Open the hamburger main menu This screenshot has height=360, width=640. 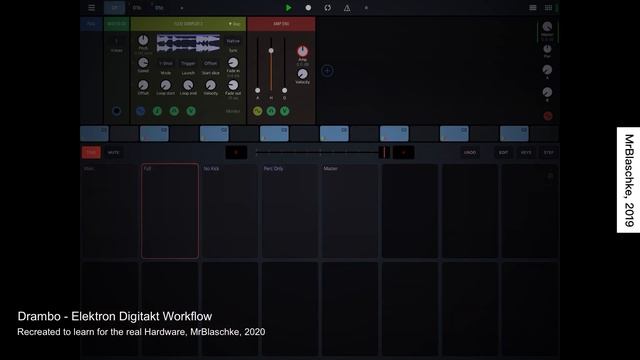pyautogui.click(x=91, y=8)
